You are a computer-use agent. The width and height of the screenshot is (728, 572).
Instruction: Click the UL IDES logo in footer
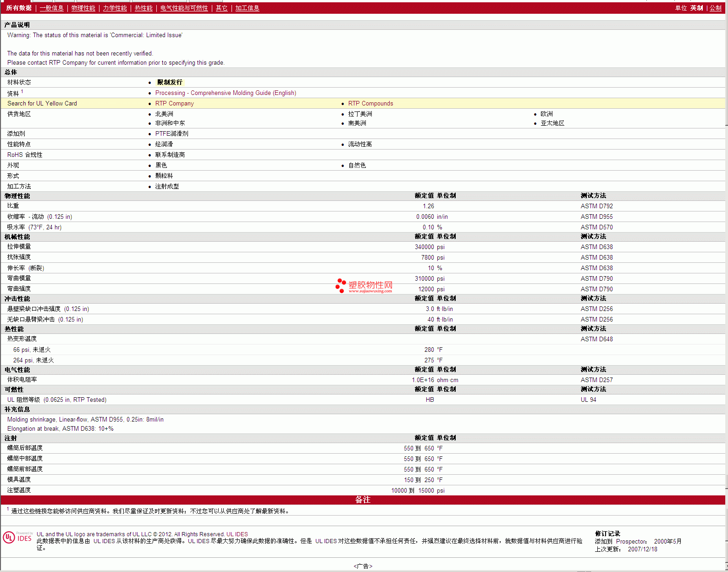point(18,538)
